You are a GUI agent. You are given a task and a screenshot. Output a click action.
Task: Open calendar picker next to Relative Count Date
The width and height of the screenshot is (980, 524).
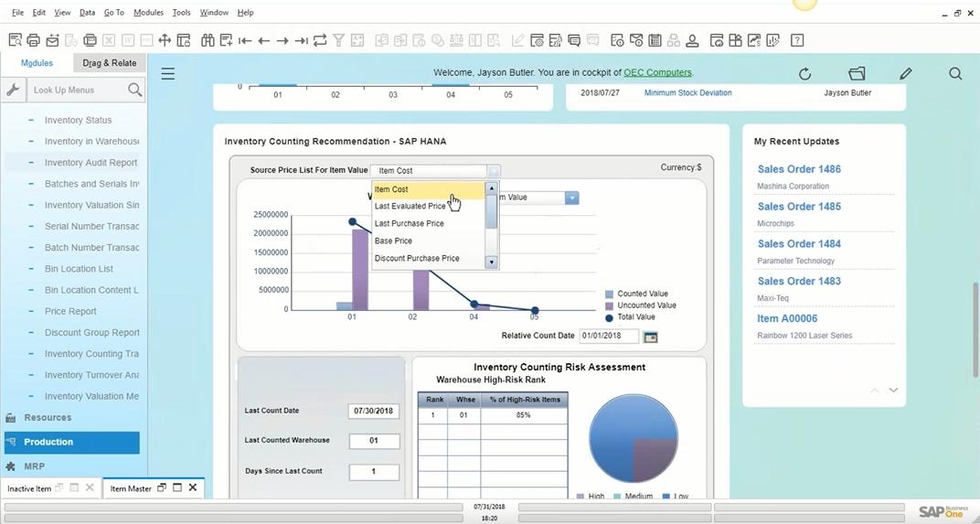point(651,337)
